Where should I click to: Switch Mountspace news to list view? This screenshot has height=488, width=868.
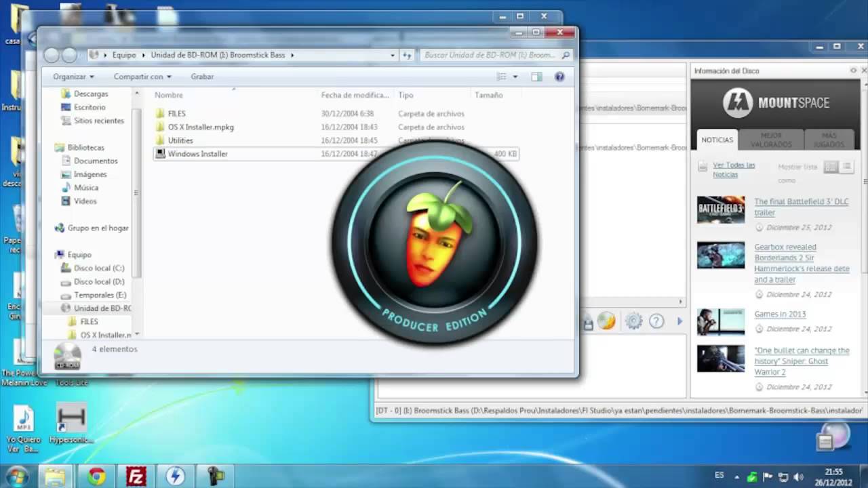pos(846,167)
